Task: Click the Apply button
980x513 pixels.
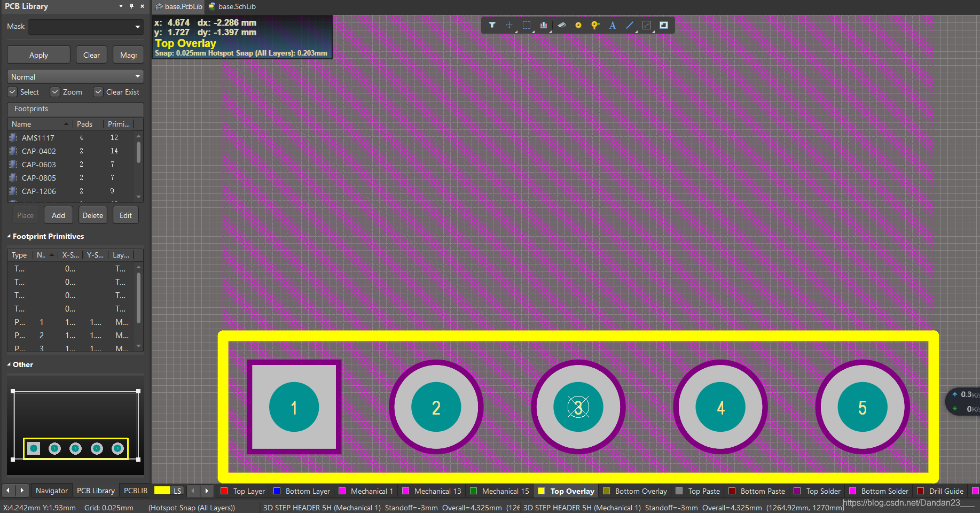Action: pos(38,55)
